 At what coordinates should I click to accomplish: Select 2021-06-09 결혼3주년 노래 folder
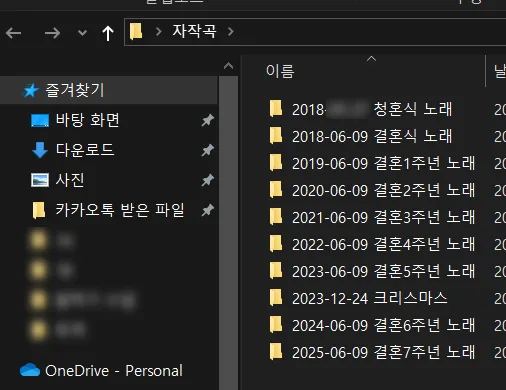coord(383,217)
